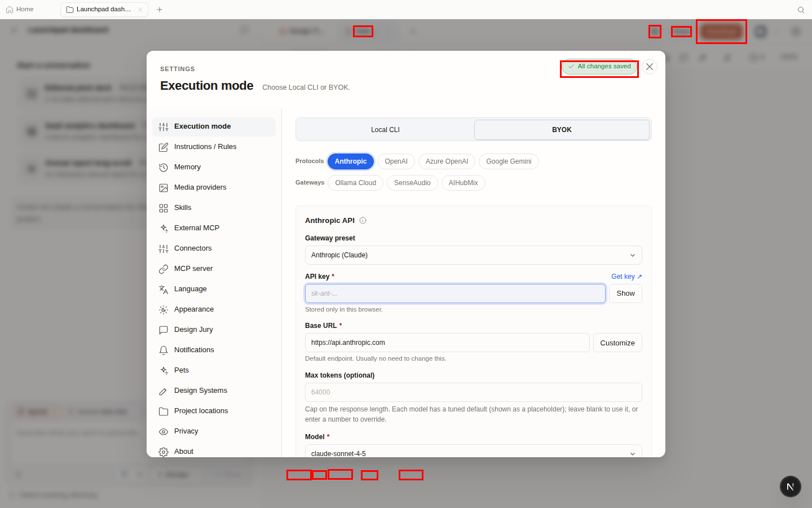Open Skills section grid icon

tap(164, 208)
